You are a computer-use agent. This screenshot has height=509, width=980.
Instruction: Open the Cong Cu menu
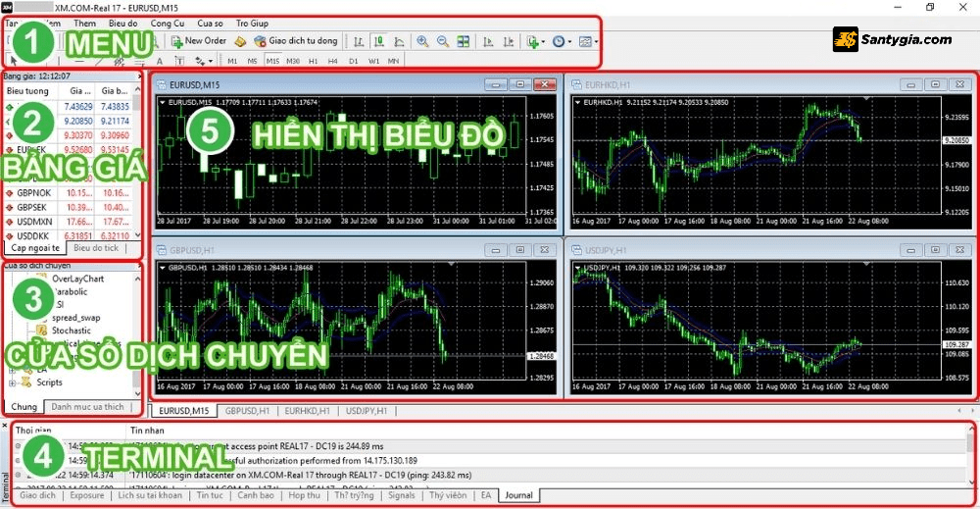click(x=167, y=24)
